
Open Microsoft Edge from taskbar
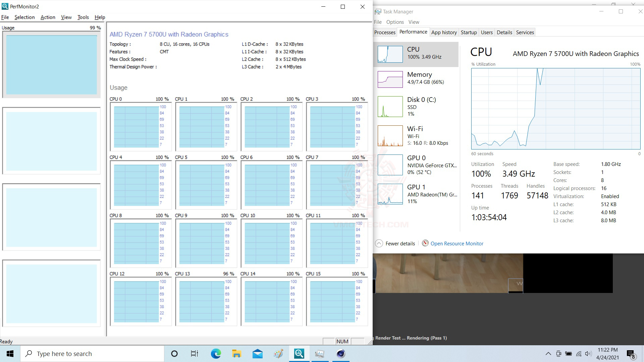(216, 354)
